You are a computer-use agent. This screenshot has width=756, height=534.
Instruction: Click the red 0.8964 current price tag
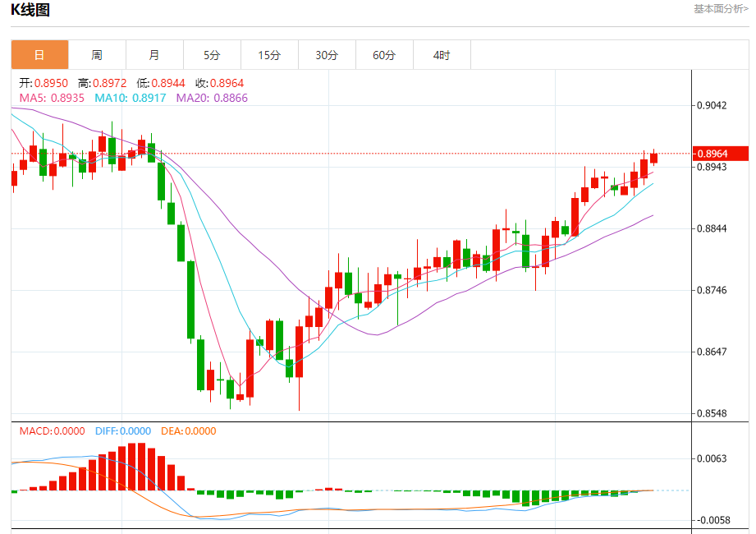pyautogui.click(x=721, y=154)
